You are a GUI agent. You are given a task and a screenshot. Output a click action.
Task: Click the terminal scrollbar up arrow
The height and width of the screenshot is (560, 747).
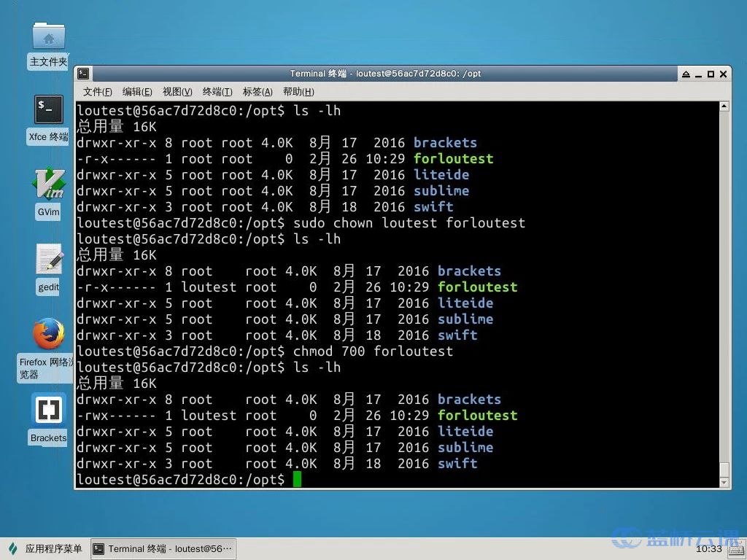pos(724,106)
